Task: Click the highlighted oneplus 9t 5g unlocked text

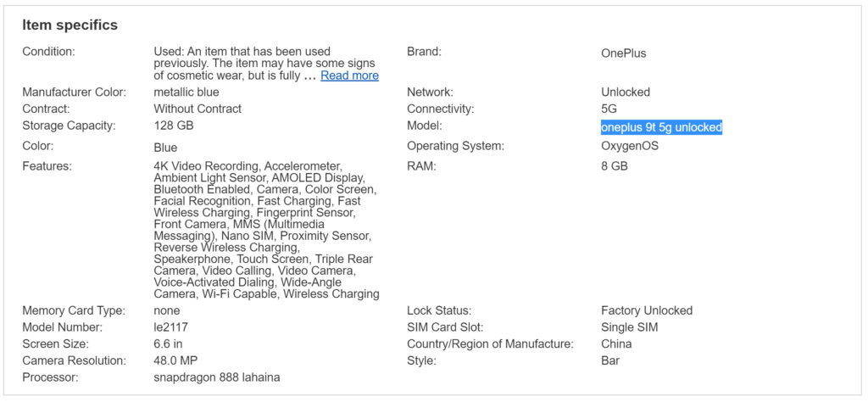Action: click(661, 127)
